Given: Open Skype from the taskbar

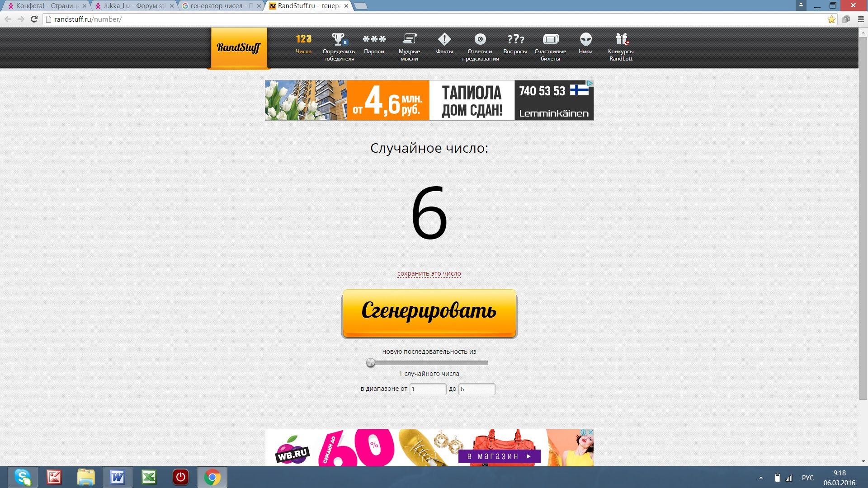Looking at the screenshot, I should tap(23, 477).
